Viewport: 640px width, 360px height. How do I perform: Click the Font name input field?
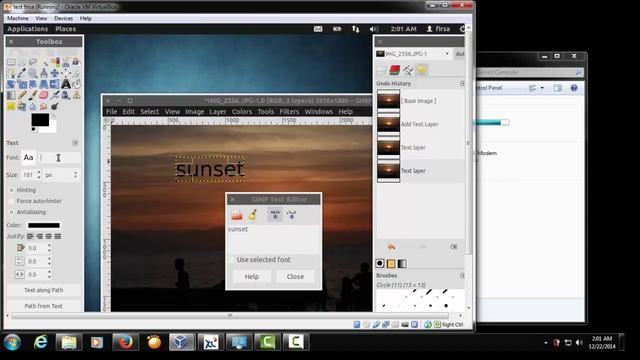pyautogui.click(x=59, y=158)
